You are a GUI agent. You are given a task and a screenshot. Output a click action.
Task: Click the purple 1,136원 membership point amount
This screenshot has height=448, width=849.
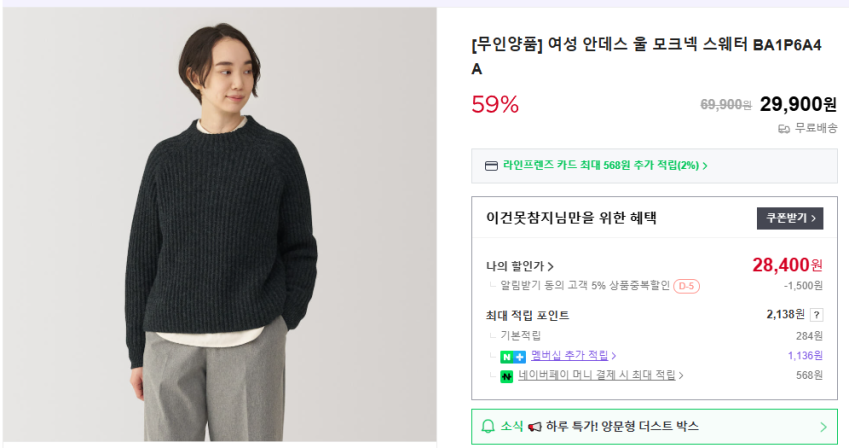pos(803,355)
